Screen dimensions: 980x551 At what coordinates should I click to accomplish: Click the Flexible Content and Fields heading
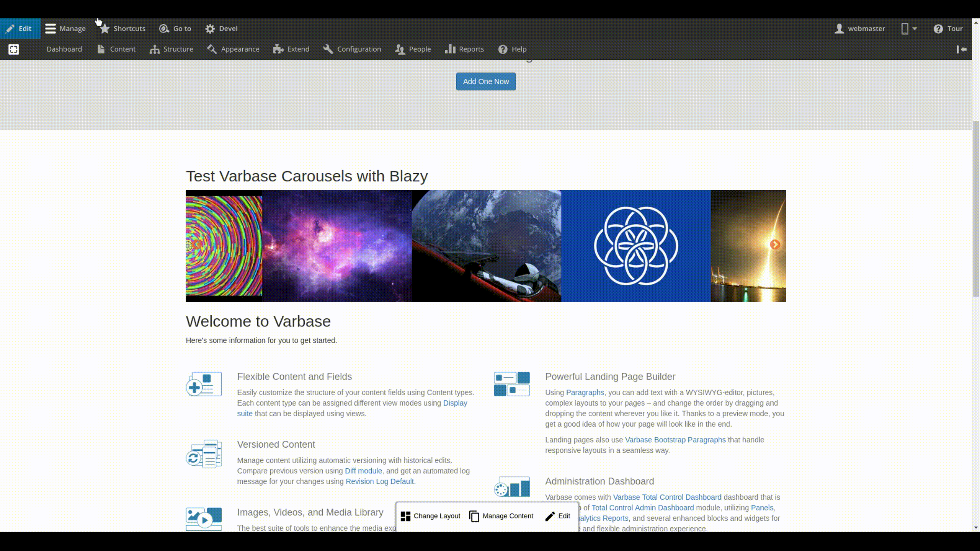click(x=294, y=377)
